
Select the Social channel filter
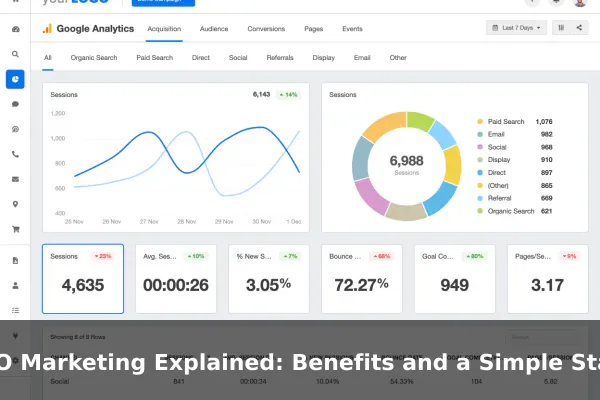coord(238,58)
